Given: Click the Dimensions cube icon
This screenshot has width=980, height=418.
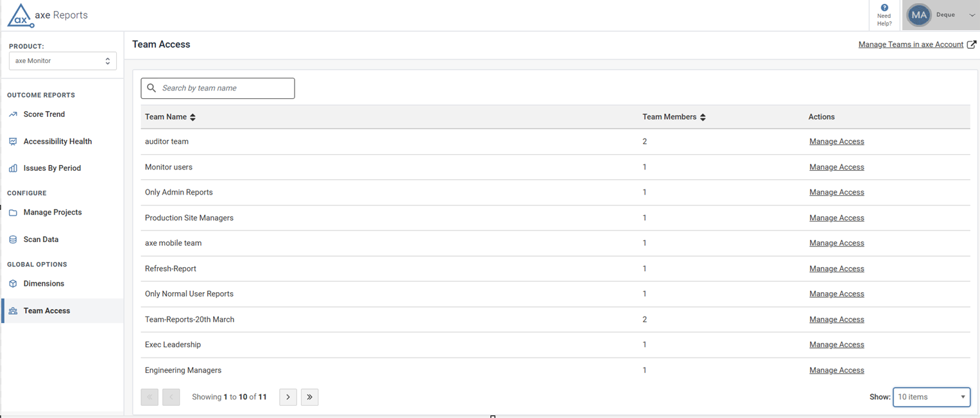Looking at the screenshot, I should (x=13, y=284).
